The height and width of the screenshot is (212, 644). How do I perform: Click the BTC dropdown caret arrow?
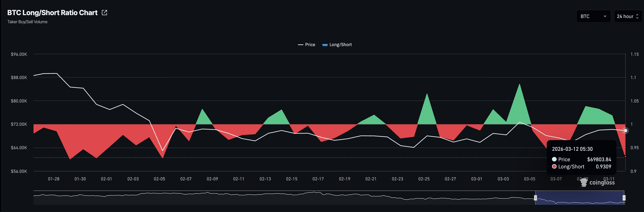click(605, 16)
